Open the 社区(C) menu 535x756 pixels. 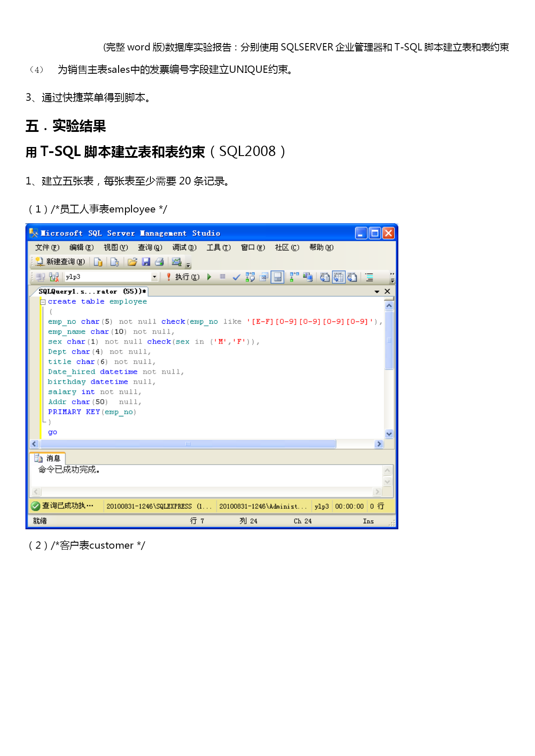pyautogui.click(x=287, y=247)
